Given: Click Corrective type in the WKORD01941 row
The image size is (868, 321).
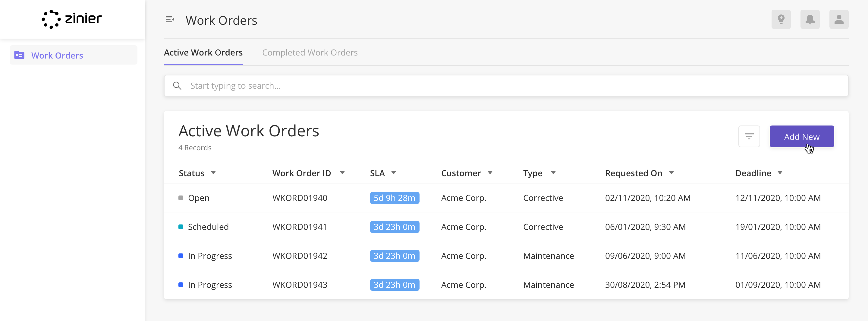Looking at the screenshot, I should click(543, 227).
